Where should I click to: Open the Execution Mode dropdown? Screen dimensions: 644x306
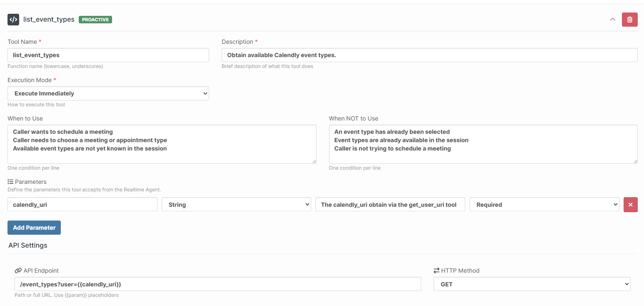108,93
